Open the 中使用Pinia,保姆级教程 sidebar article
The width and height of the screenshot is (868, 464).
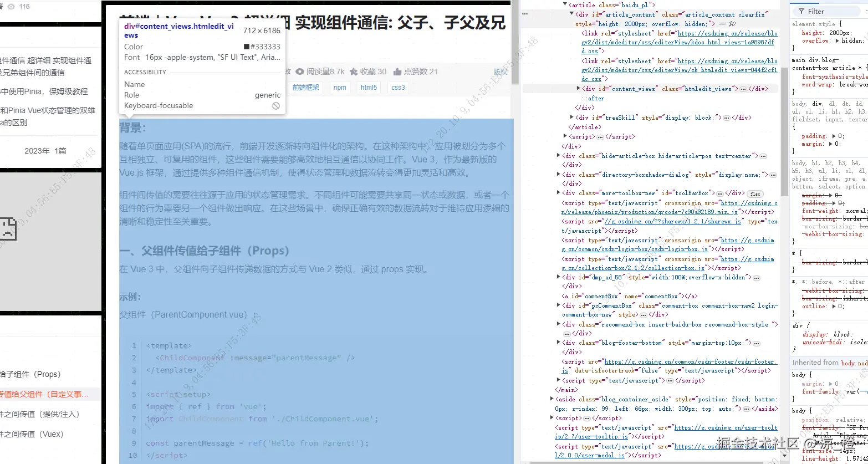pyautogui.click(x=44, y=91)
